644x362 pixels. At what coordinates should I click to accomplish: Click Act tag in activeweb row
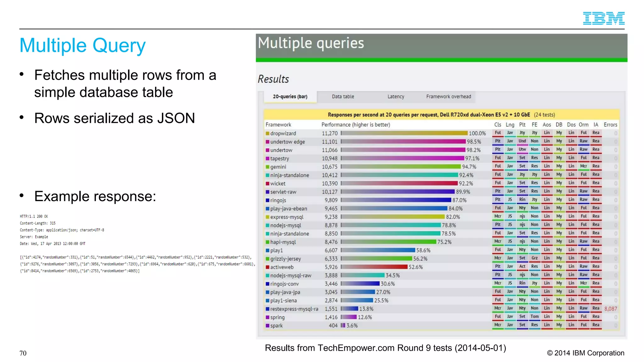click(x=522, y=266)
